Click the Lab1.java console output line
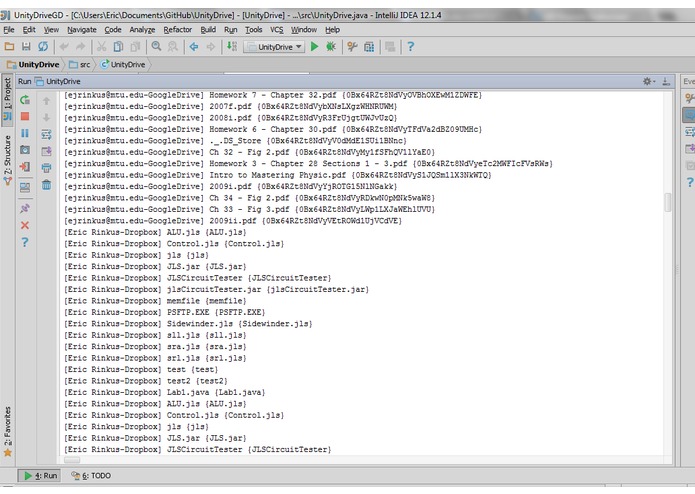Viewport: 695px width, 494px height. click(x=165, y=393)
